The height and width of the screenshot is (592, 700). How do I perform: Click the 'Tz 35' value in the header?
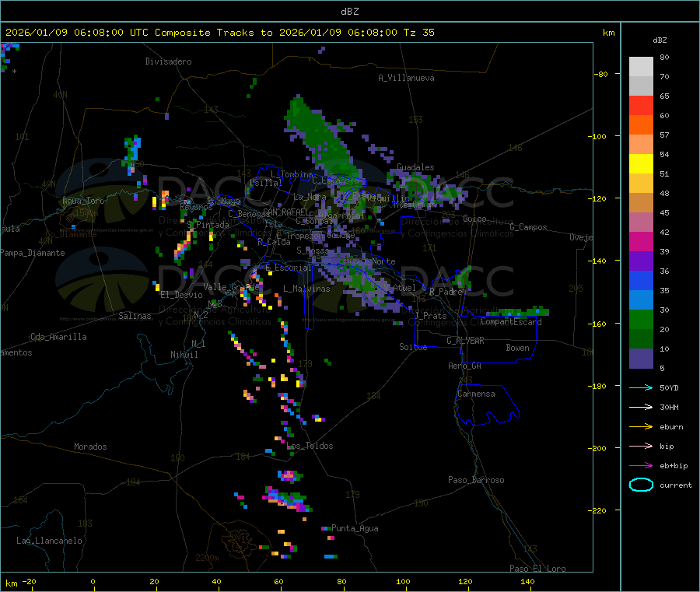(x=418, y=33)
